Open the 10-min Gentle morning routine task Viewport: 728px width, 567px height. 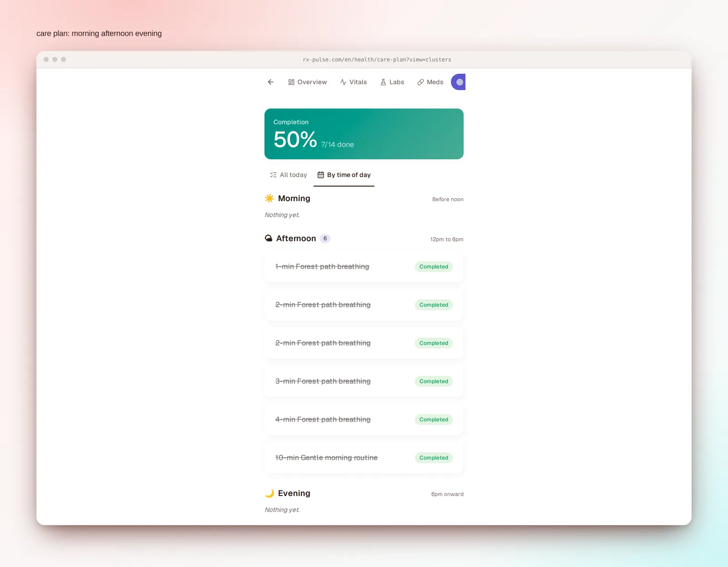(x=364, y=458)
